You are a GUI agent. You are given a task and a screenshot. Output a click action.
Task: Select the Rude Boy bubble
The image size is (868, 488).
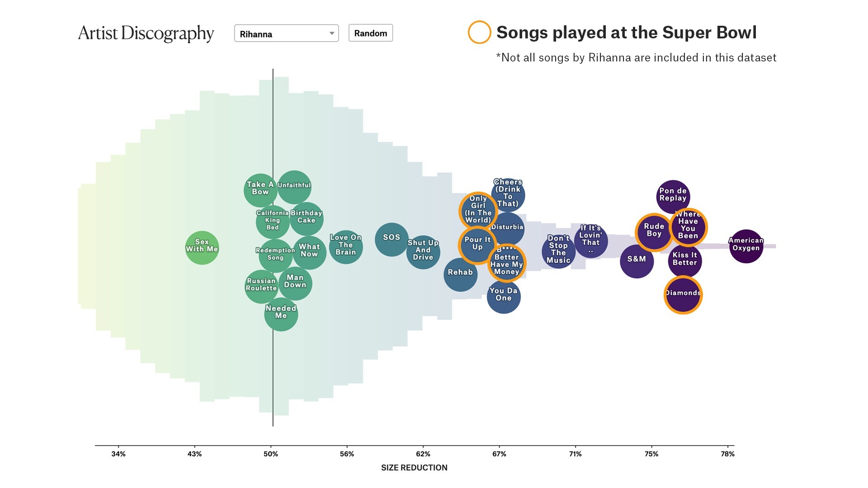[654, 232]
